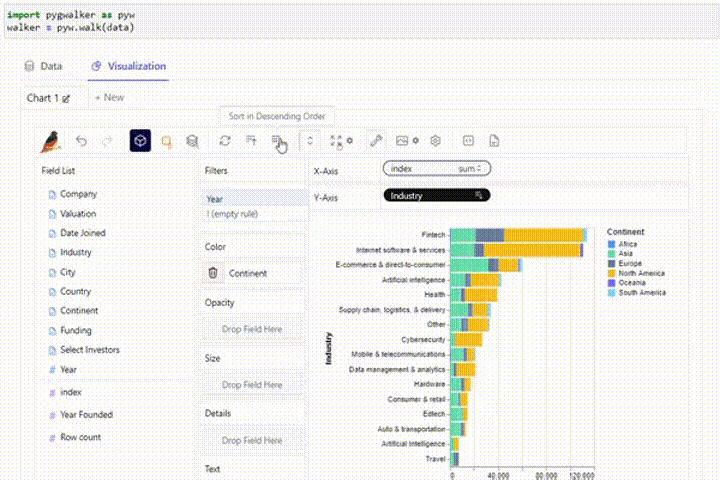The image size is (720, 480).
Task: Add a chart with + New
Action: pyautogui.click(x=109, y=97)
